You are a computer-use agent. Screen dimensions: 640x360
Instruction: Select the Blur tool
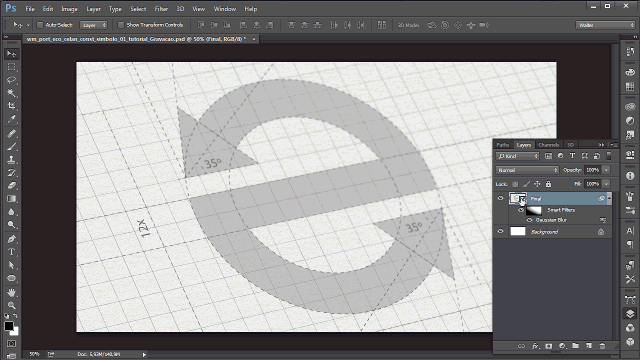(11, 212)
